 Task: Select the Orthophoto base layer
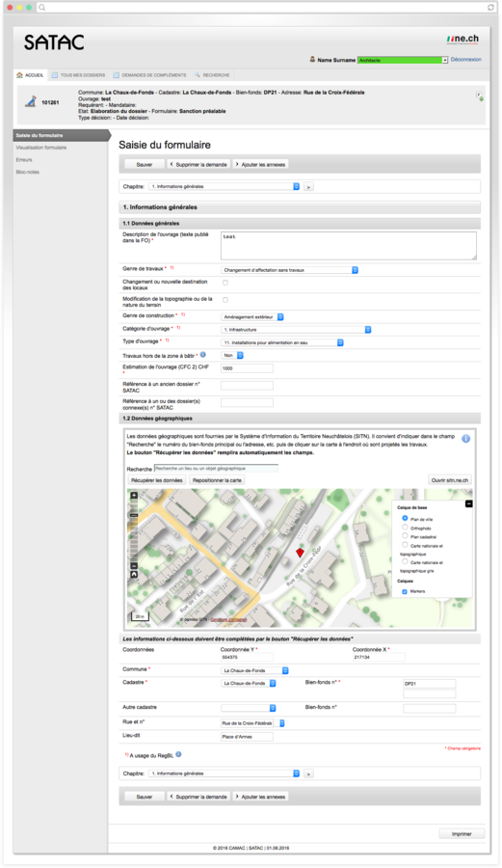tap(405, 528)
